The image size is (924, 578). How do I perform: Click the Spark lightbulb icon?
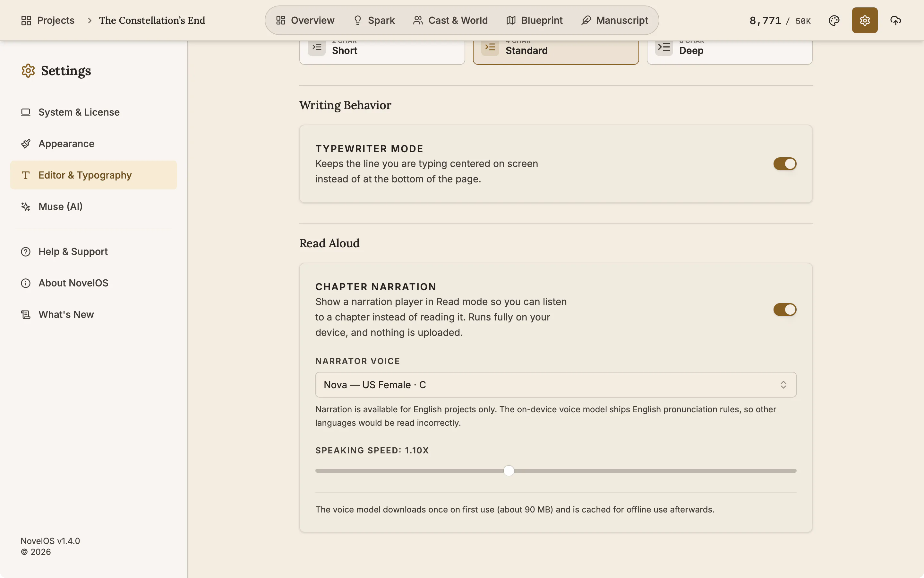[x=357, y=20]
